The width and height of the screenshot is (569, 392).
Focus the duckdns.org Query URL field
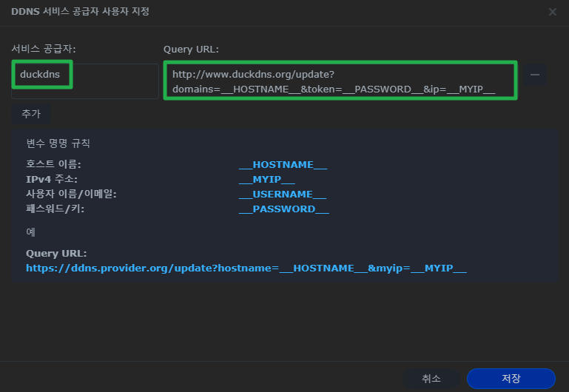tap(340, 81)
